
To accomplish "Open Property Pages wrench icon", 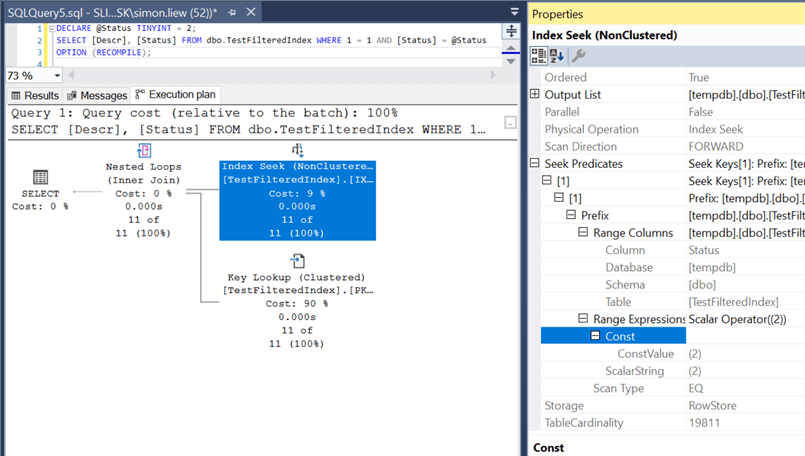I will coord(578,56).
